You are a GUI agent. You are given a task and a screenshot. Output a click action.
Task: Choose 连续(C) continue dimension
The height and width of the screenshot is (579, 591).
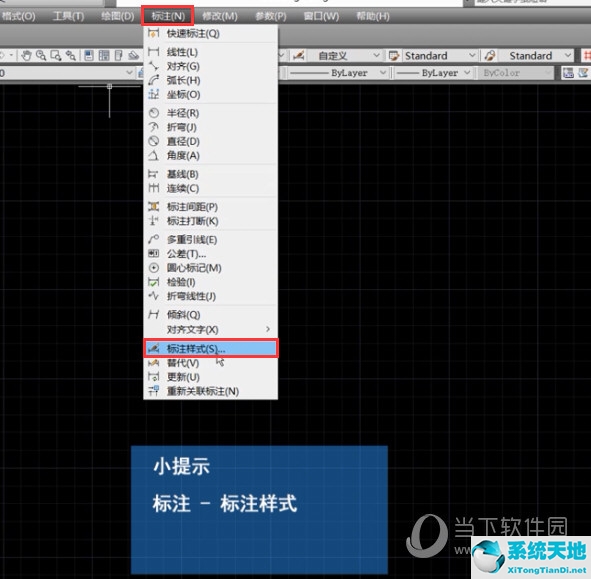(x=211, y=188)
